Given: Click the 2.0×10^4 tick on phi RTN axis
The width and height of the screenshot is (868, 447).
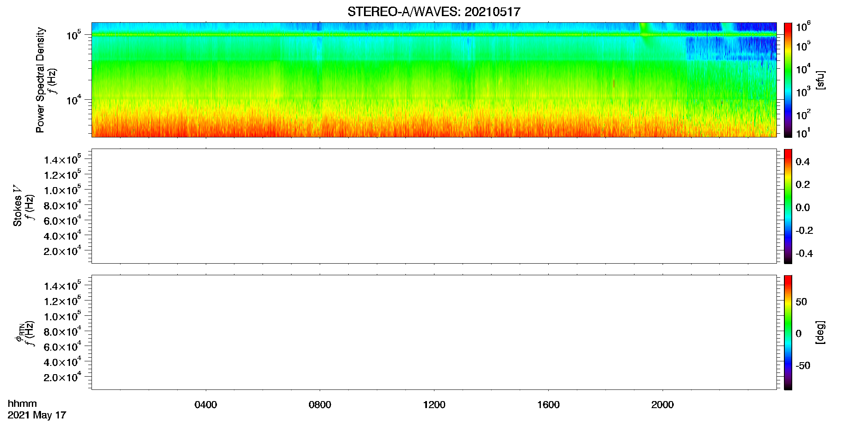Looking at the screenshot, I should click(63, 376).
